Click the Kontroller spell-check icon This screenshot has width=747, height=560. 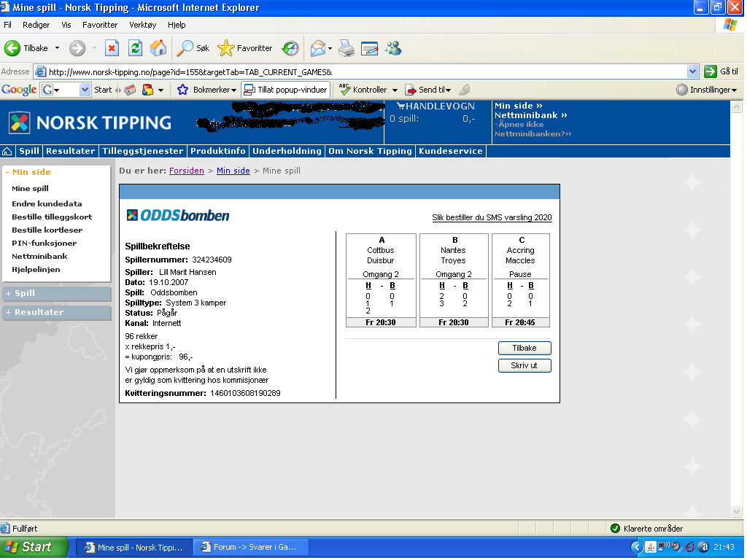[344, 89]
